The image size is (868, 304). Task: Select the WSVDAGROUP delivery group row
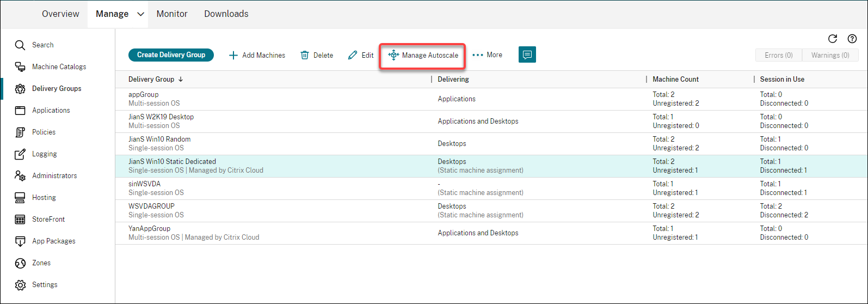tap(151, 206)
